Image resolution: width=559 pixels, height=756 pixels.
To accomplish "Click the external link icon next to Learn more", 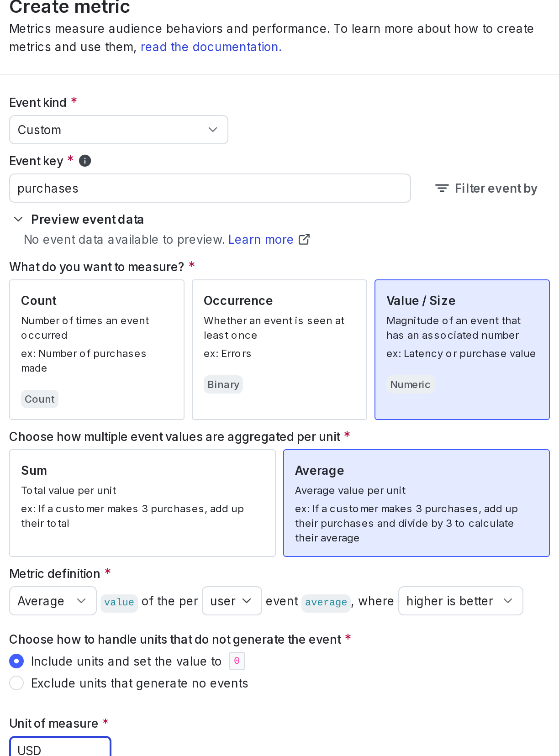I will pos(304,239).
